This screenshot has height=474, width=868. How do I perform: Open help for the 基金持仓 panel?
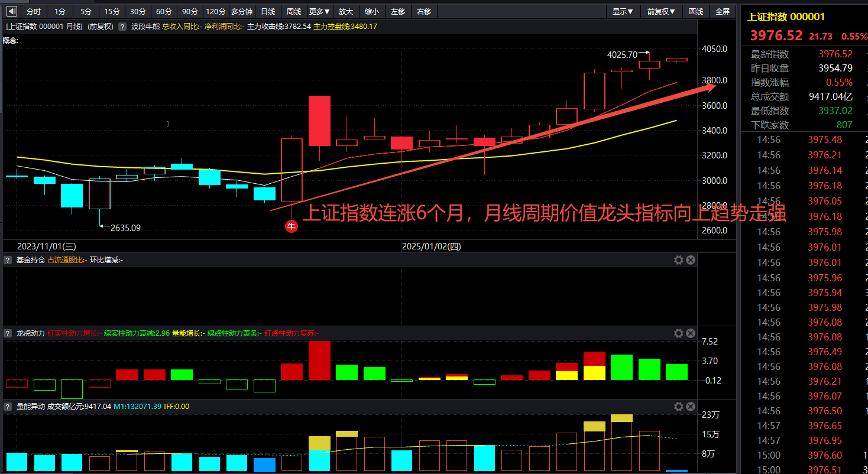click(x=8, y=260)
